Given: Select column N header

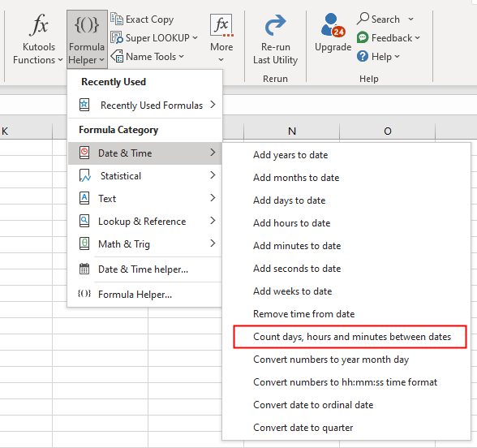Looking at the screenshot, I should pos(291,131).
